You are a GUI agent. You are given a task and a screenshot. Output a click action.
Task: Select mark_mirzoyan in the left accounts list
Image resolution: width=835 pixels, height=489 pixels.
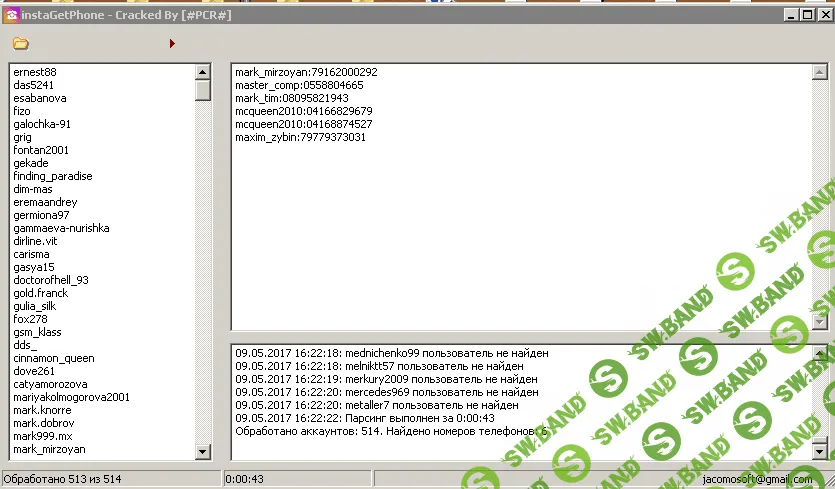pyautogui.click(x=50, y=450)
